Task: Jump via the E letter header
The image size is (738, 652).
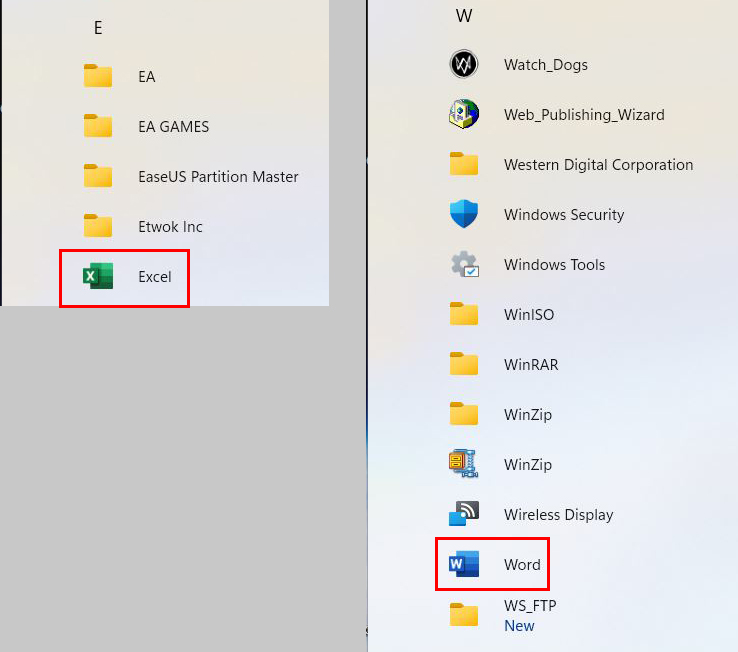Action: pos(98,28)
